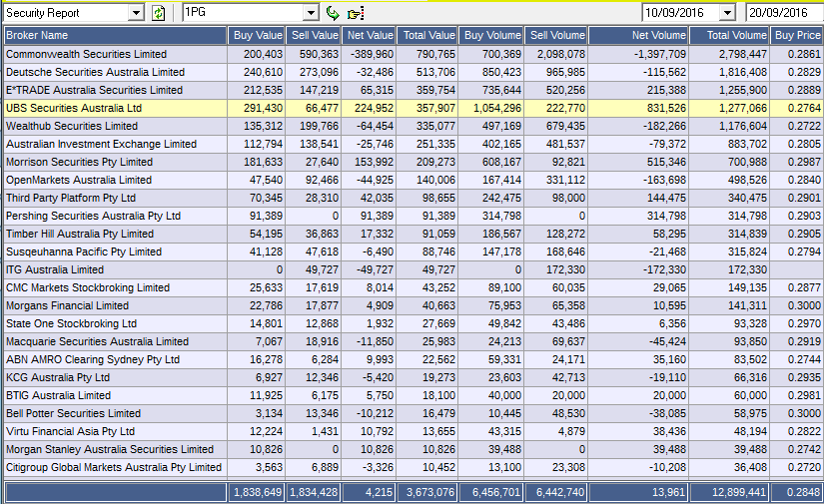
Task: Select CMC Markets Stockbroking Limited row
Action: (x=412, y=287)
